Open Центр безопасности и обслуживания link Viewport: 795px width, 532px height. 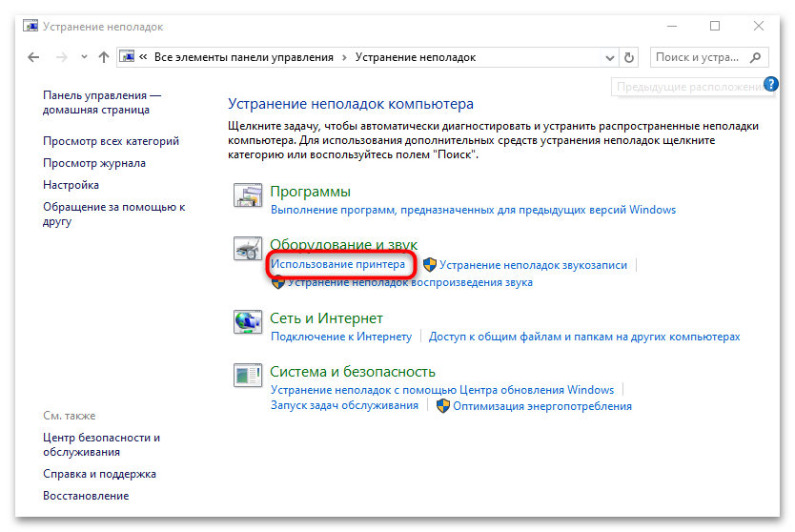[101, 445]
